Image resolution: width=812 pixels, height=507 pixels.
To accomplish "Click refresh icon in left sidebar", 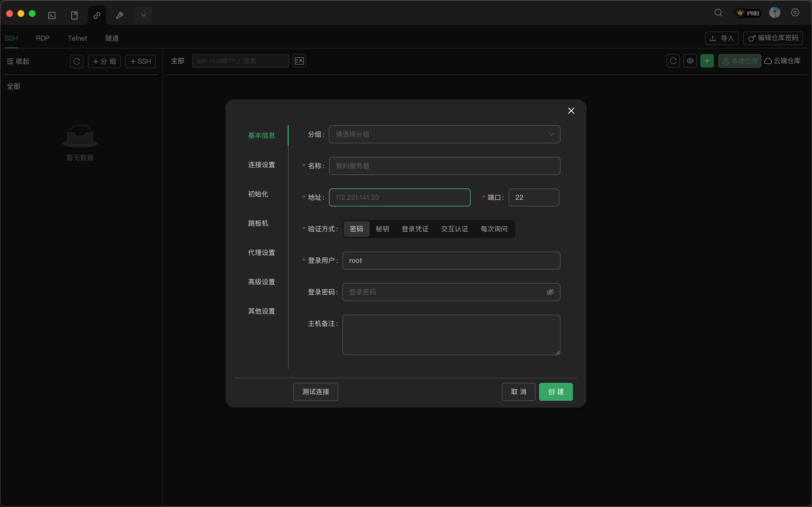I will (76, 61).
